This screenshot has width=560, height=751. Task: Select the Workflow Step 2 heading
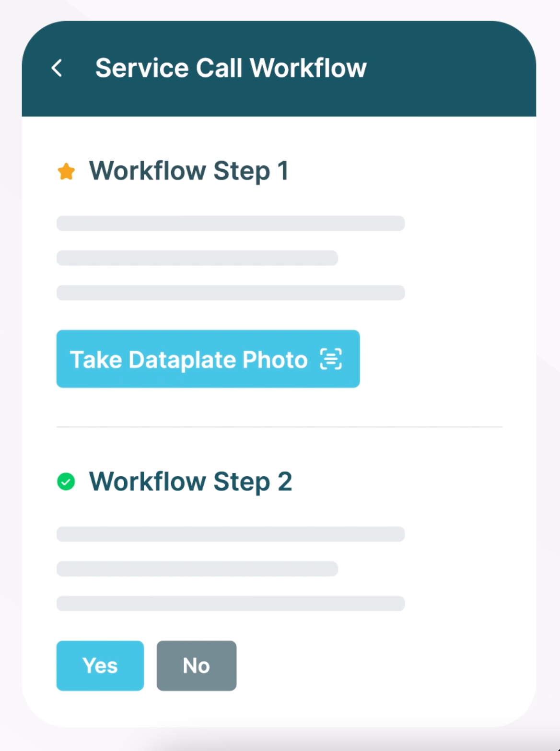click(190, 481)
